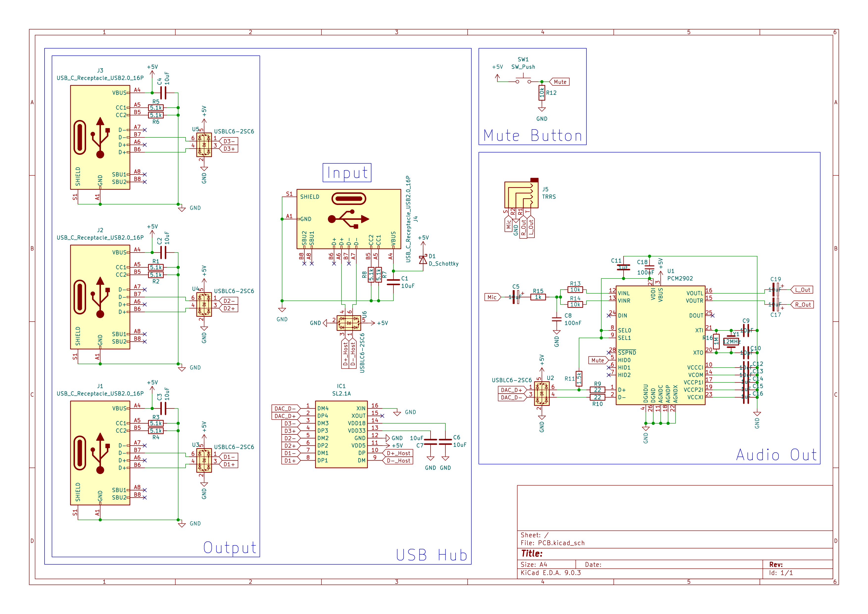This screenshot has height=614, width=868.
Task: Click resistor R11 1.5k symbol
Action: [579, 378]
